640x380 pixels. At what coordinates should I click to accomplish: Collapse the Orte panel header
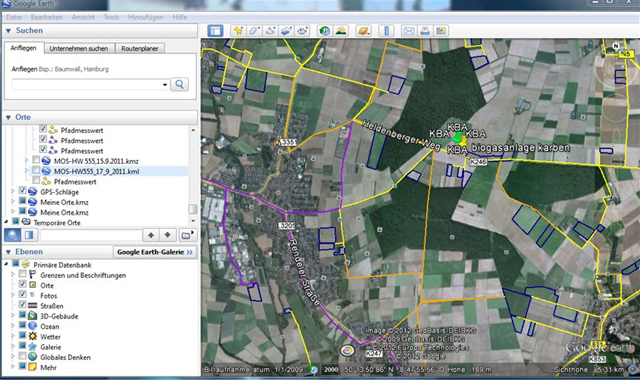pos(8,118)
